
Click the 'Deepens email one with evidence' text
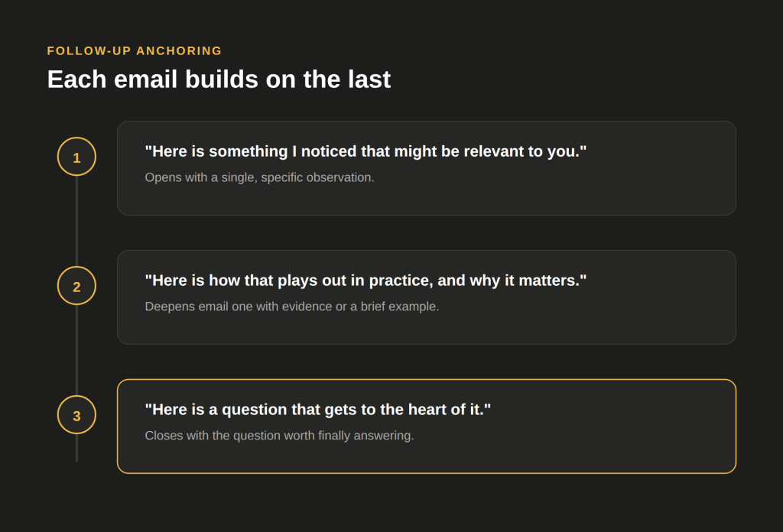291,307
